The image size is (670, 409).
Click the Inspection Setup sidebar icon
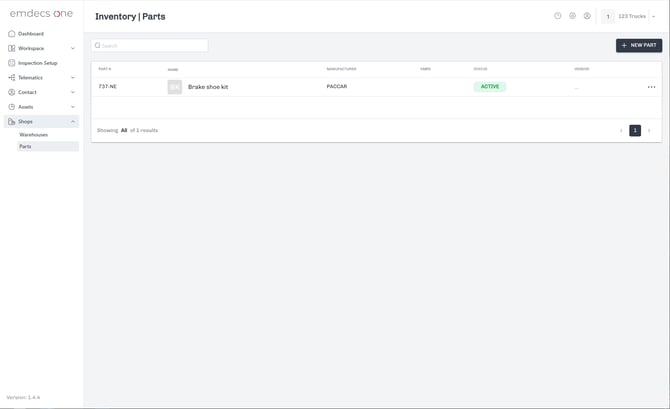pyautogui.click(x=12, y=63)
